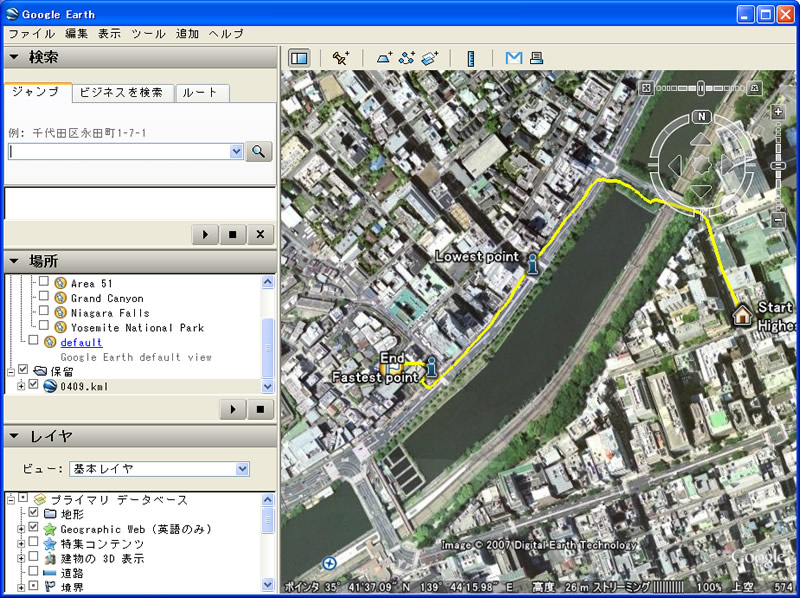Enable the 道路 layer checkbox
800x598 pixels.
(33, 571)
